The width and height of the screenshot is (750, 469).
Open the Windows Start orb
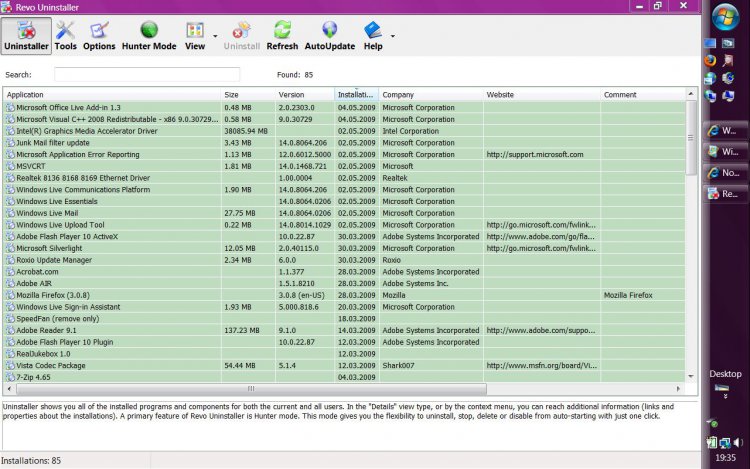725,17
